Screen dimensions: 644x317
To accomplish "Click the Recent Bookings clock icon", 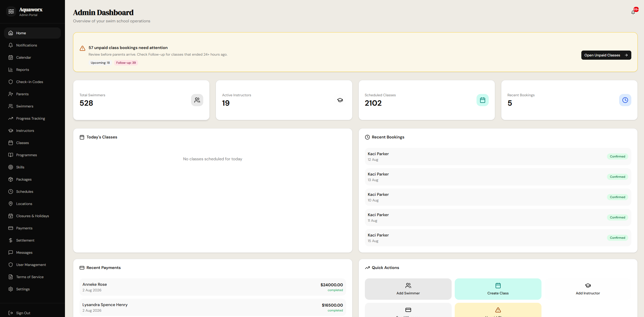I will coord(625,100).
